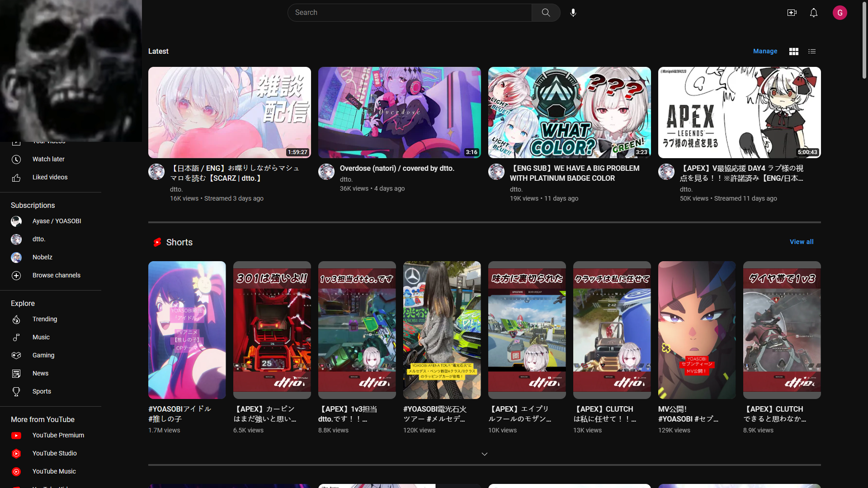Image resolution: width=868 pixels, height=488 pixels.
Task: Select dtto. subscription channel
Action: click(x=39, y=239)
